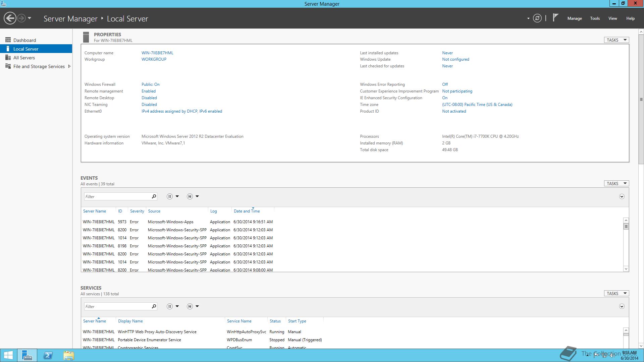This screenshot has width=644, height=362.
Task: Open the Tools menu
Action: pos(595,18)
